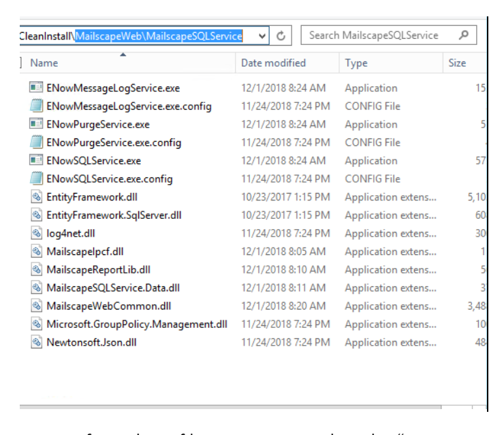The width and height of the screenshot is (504, 435).
Task: Select file name ENowSQLService.exe.config
Action: [109, 179]
